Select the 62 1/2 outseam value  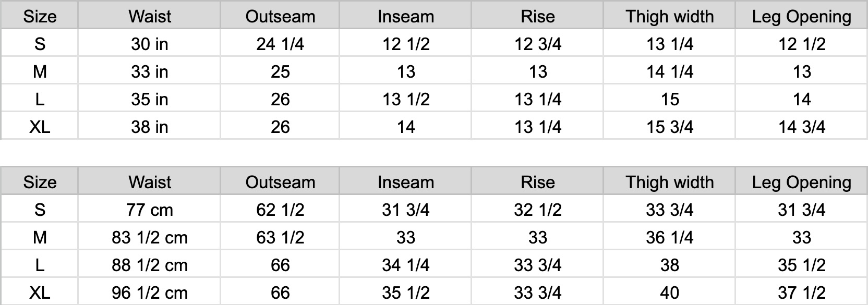coord(280,210)
